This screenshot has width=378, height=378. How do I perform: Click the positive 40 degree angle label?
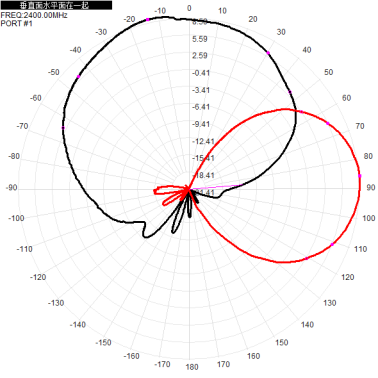point(307,50)
